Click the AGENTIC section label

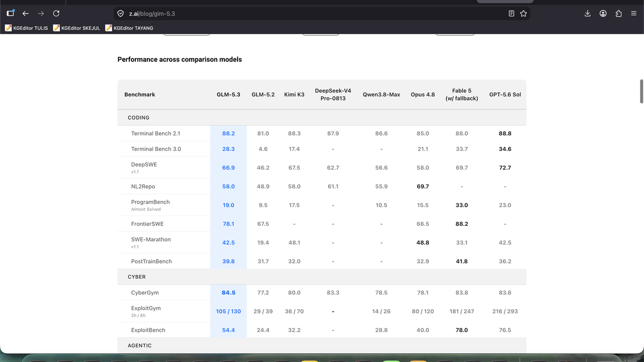point(139,346)
